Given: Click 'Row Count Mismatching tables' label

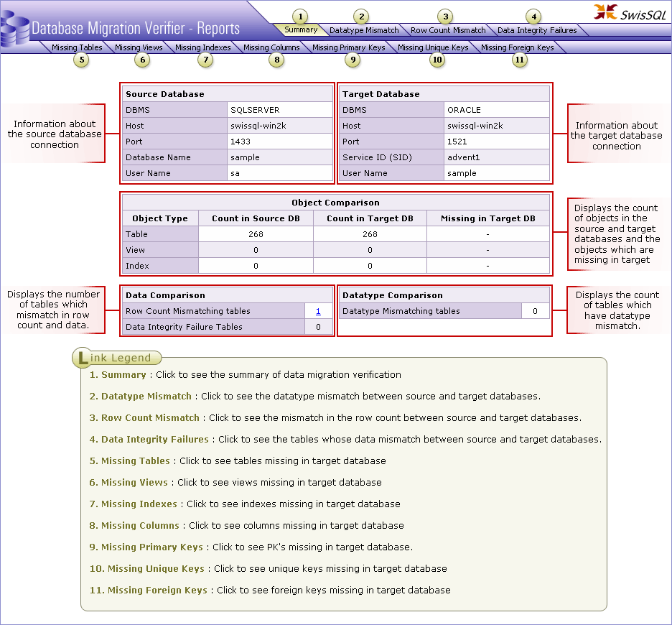Looking at the screenshot, I should point(187,311).
